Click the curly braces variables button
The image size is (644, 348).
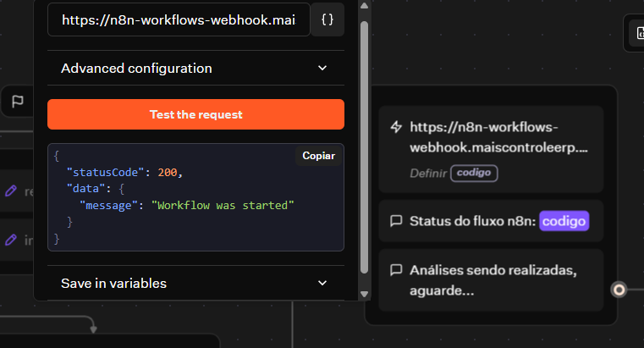[328, 20]
